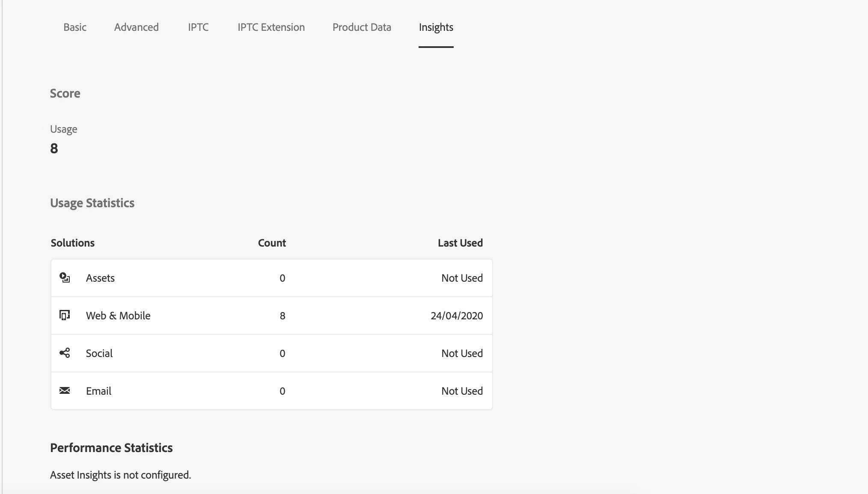This screenshot has height=494, width=868.
Task: Switch to the Basic tab
Action: pos(75,27)
